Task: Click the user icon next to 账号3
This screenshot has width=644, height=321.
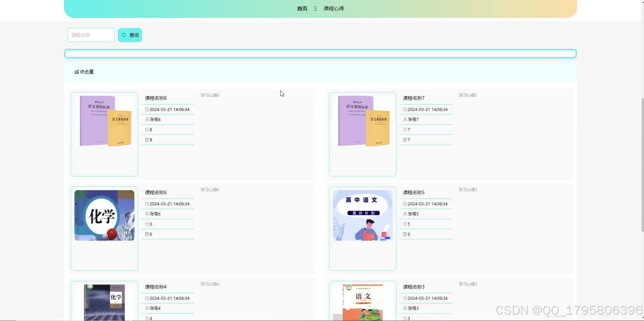Action: click(405, 309)
